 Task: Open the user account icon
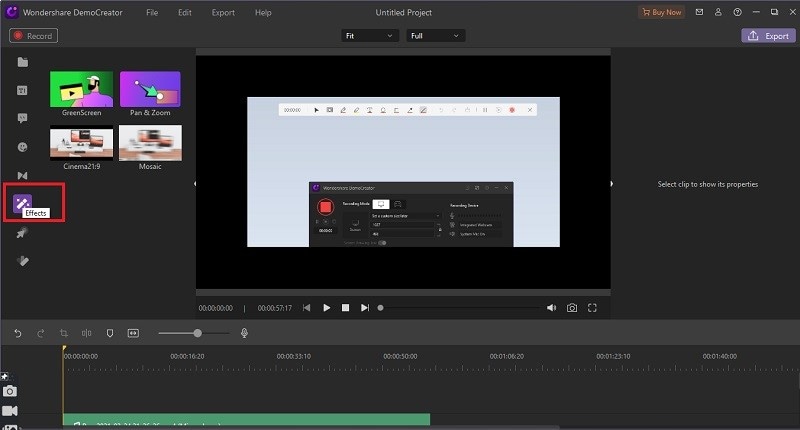[x=718, y=12]
